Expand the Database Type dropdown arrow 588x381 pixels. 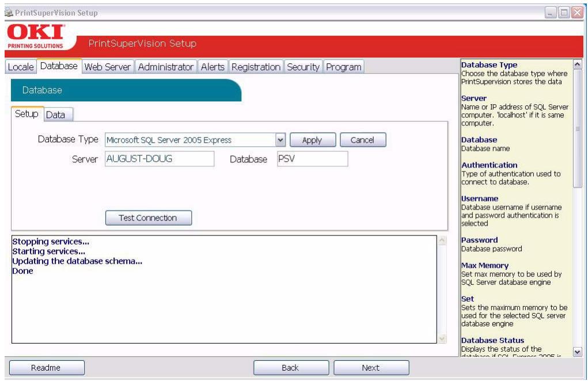pyautogui.click(x=280, y=140)
